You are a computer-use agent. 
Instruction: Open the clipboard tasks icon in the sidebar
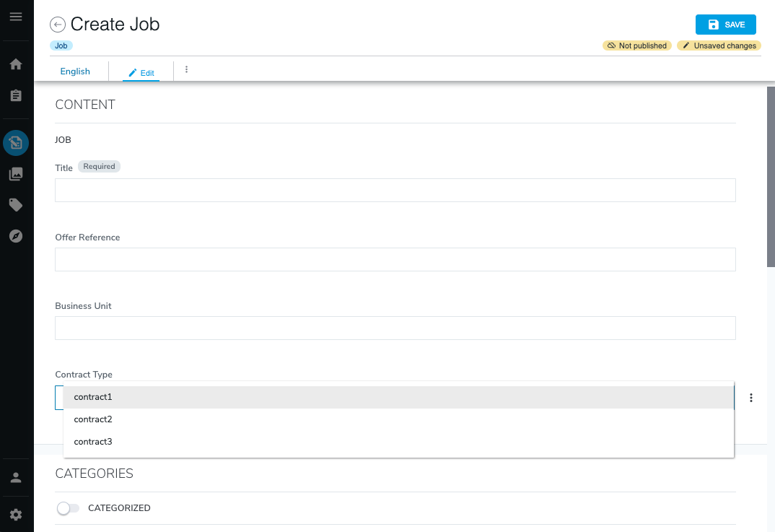coord(16,95)
